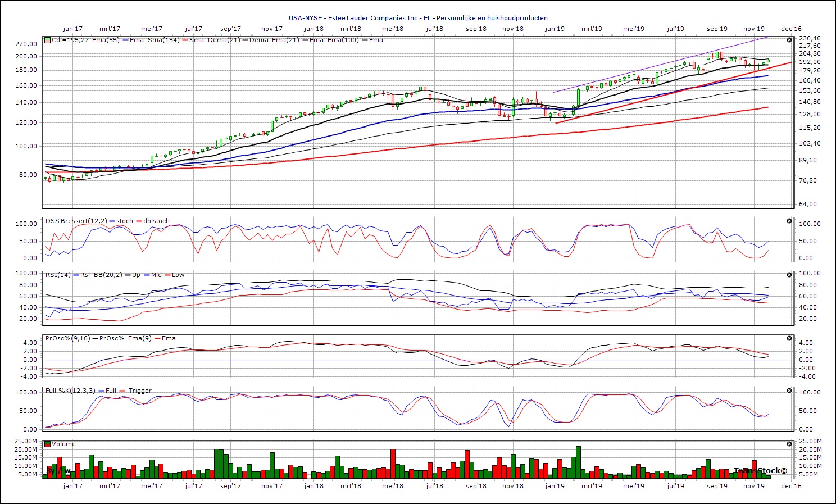
Task: Close the RSI(14) indicator panel
Action: coord(789,275)
